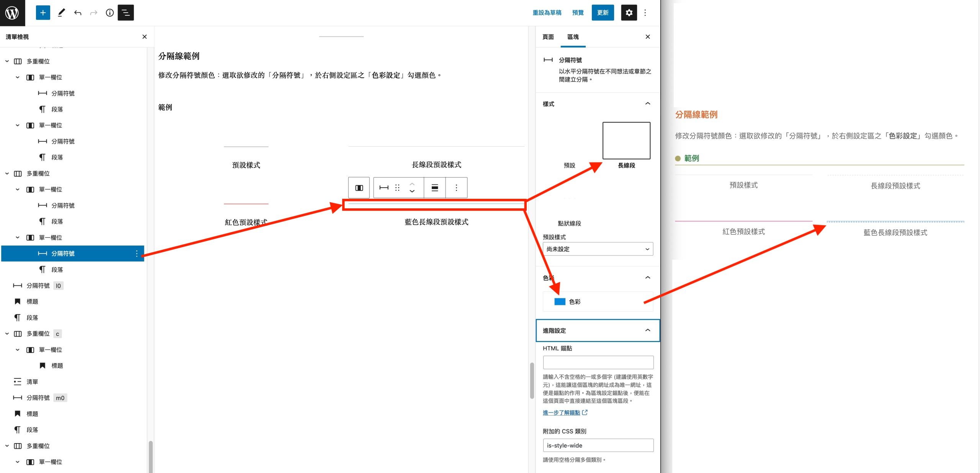
Task: Collapse the 樣式 panel
Action: 648,104
